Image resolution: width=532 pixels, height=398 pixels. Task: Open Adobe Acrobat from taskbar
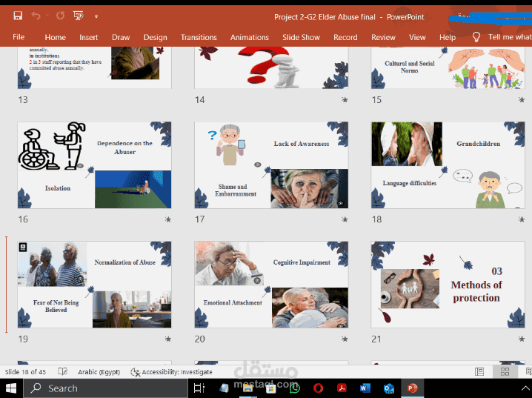342,388
